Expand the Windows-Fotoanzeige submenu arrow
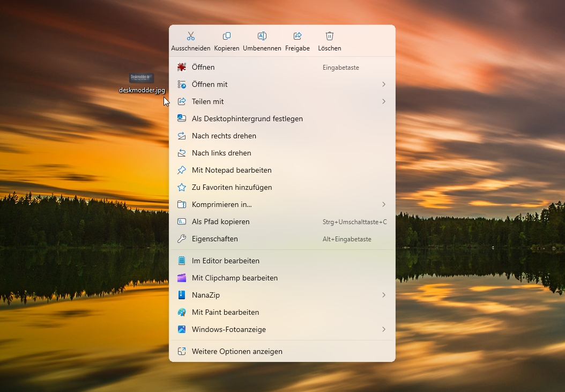The image size is (565, 392). click(384, 329)
